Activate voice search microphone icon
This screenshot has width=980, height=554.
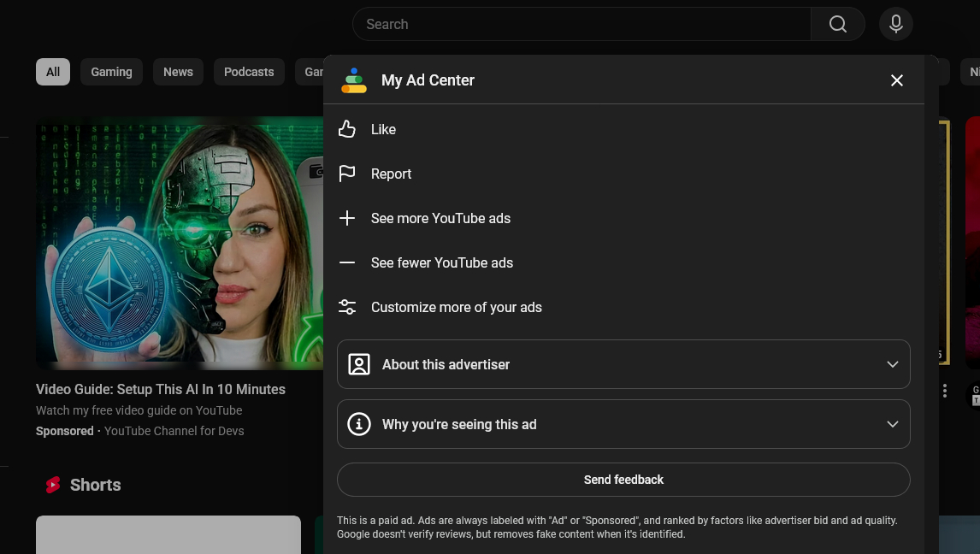[895, 24]
